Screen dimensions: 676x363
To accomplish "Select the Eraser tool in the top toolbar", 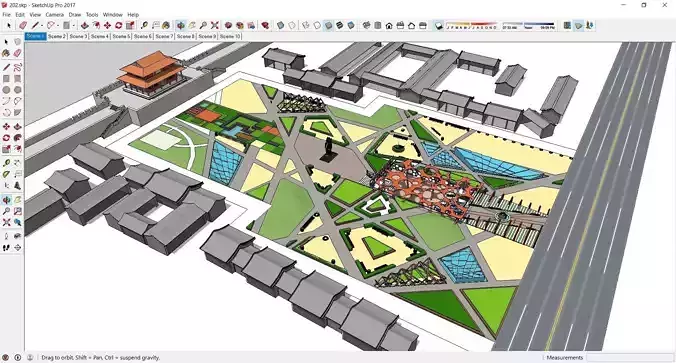I will (x=23, y=25).
